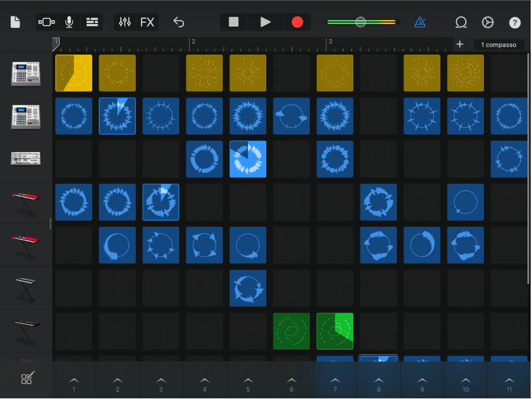Select the Audio Recorder microphone icon
Viewport: 532px width, 399px height.
tap(69, 21)
